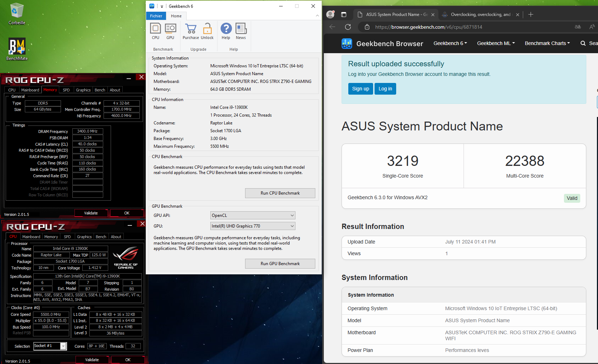Close the Overclocking browser tab
Image resolution: width=598 pixels, height=364 pixels.
[517, 15]
